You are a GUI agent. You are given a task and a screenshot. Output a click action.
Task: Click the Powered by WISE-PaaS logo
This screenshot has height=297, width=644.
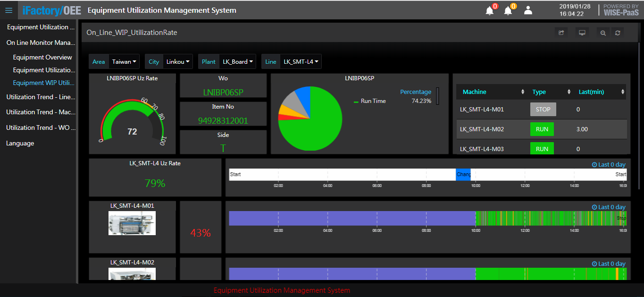click(621, 10)
